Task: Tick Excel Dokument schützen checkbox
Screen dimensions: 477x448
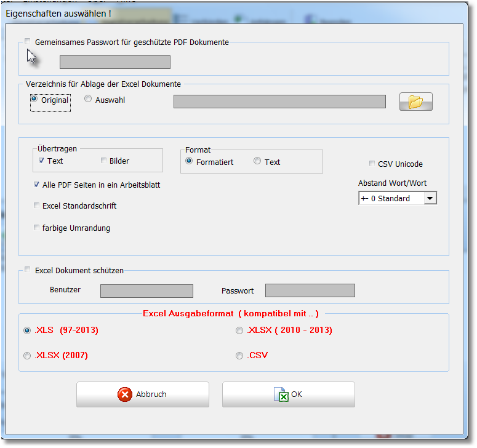Action: [x=28, y=270]
